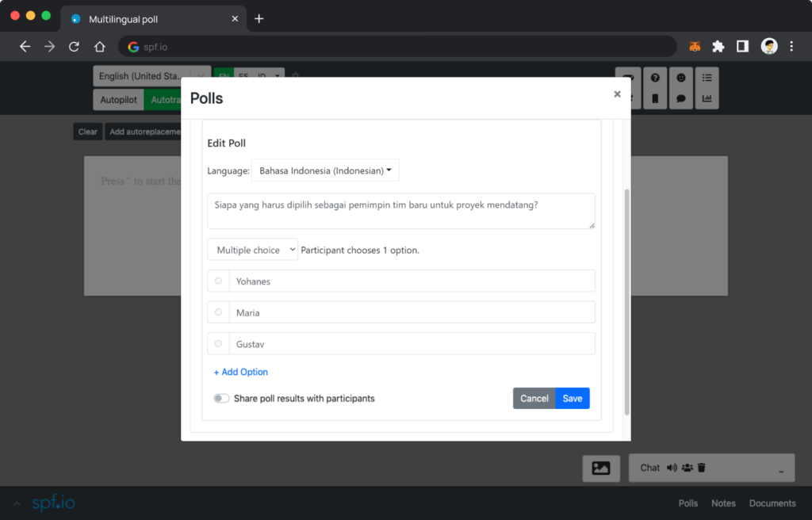Viewport: 812px width, 520px height.
Task: Click the speech bubble comment icon
Action: pos(680,99)
